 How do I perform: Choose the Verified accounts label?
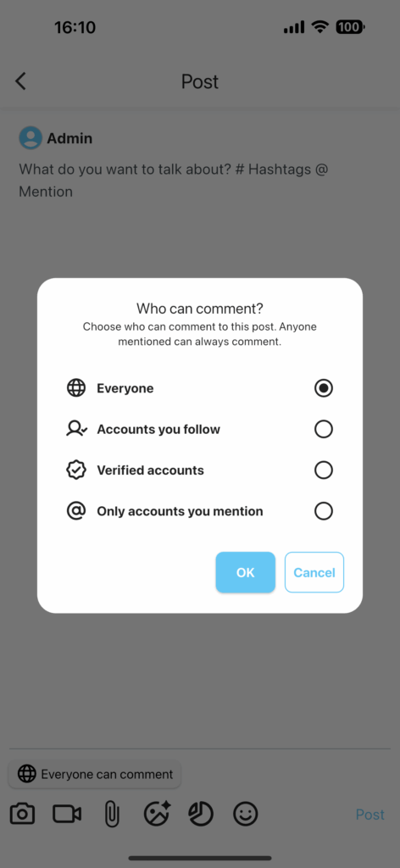click(x=151, y=470)
